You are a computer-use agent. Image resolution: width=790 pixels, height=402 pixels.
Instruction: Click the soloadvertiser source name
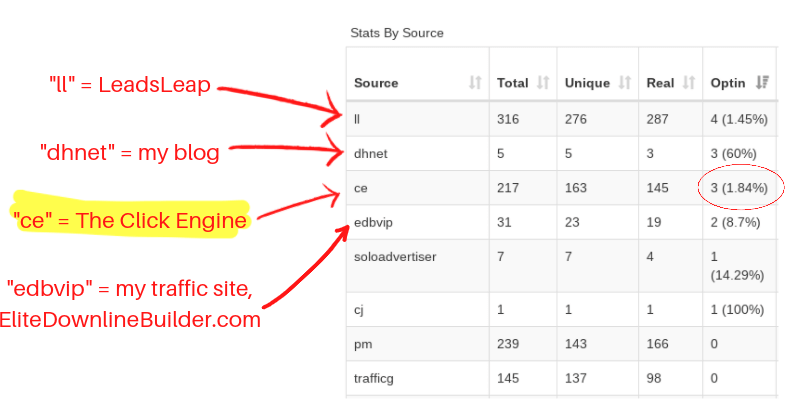[x=395, y=256]
